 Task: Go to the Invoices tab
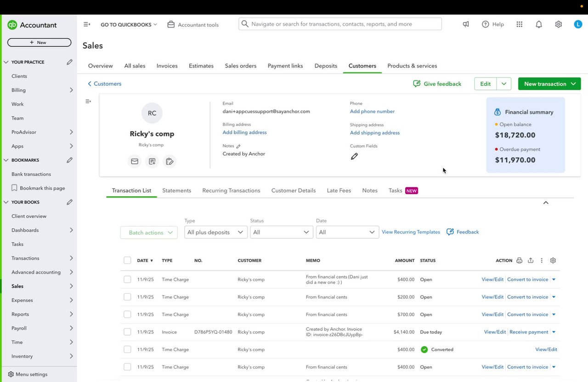(167, 66)
